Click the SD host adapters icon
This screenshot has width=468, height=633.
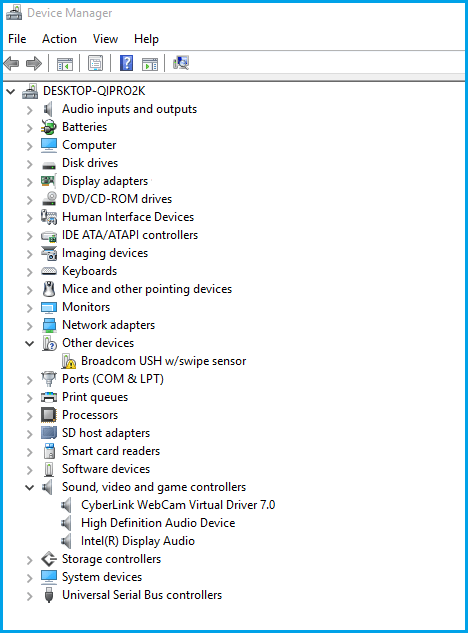[x=49, y=433]
